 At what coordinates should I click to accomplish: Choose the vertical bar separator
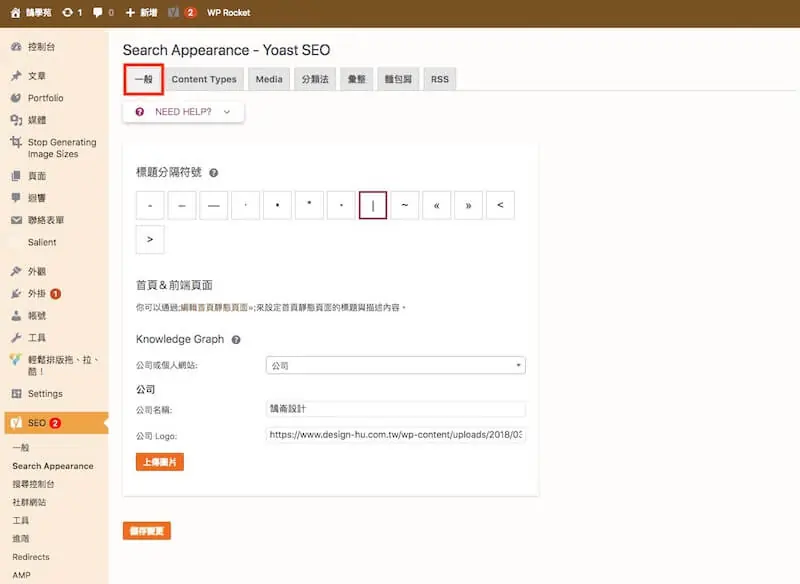coord(373,206)
